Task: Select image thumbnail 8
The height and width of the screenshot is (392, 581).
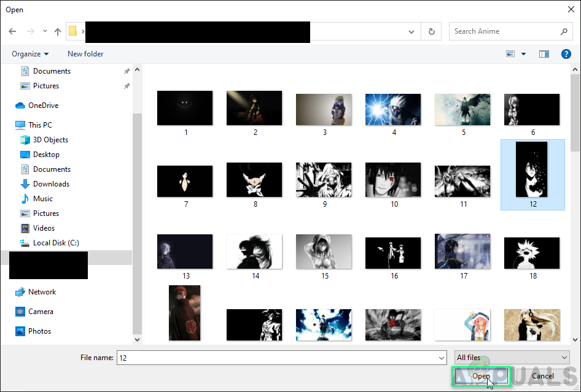Action: [254, 180]
